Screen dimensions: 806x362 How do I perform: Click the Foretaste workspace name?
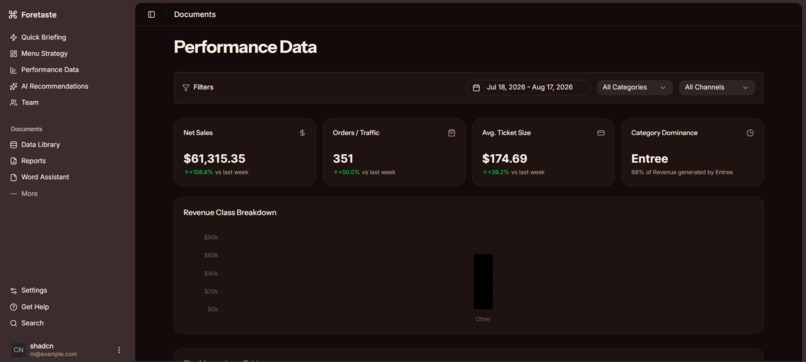point(39,15)
